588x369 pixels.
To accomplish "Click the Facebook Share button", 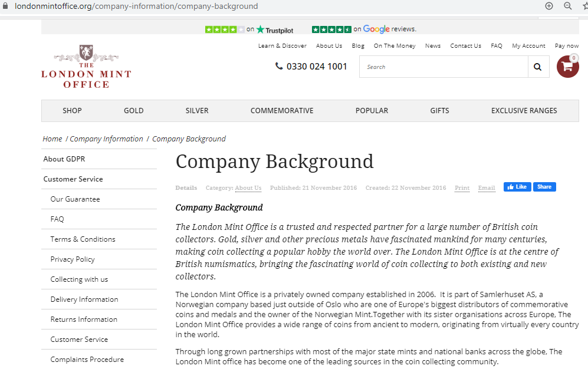I will (x=544, y=187).
